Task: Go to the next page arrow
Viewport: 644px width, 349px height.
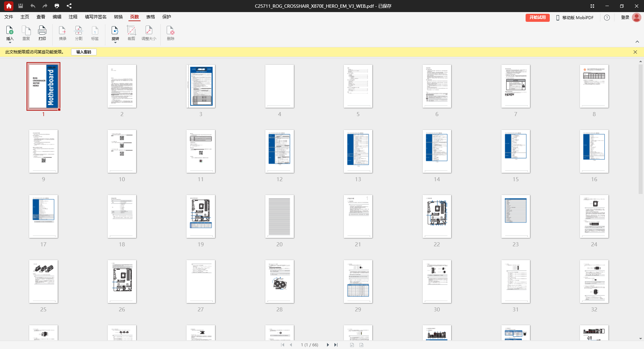Action: [x=328, y=345]
